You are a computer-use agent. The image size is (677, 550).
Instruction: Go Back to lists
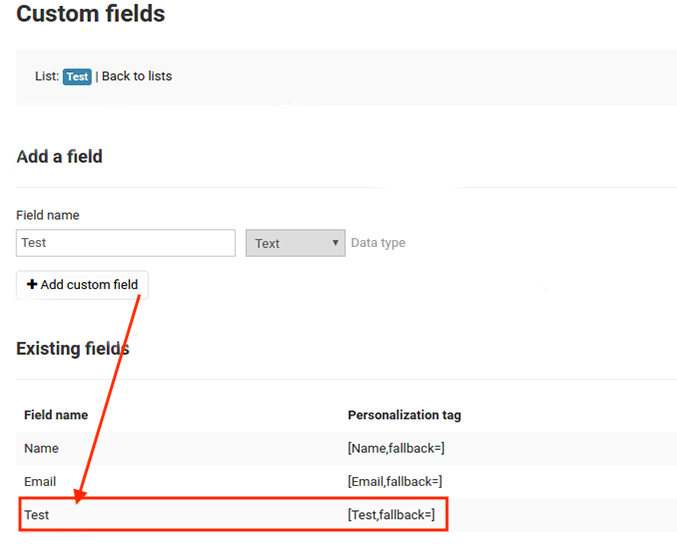tap(137, 76)
